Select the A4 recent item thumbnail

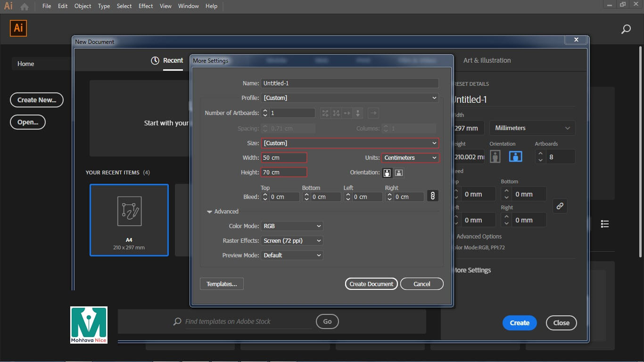click(x=129, y=220)
